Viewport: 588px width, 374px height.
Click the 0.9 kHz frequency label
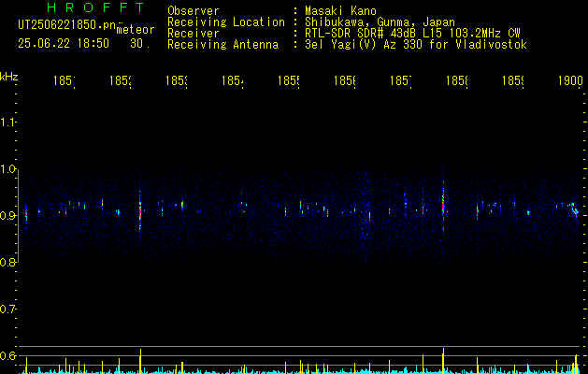7,216
